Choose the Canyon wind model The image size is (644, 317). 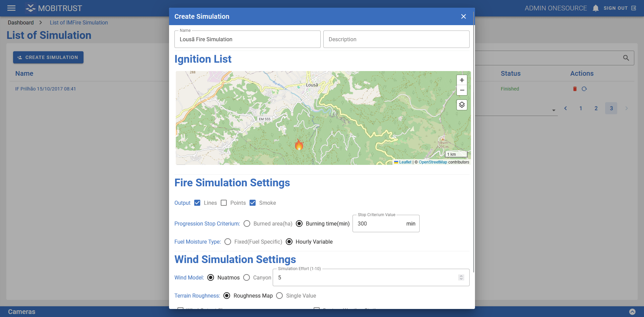pyautogui.click(x=247, y=277)
